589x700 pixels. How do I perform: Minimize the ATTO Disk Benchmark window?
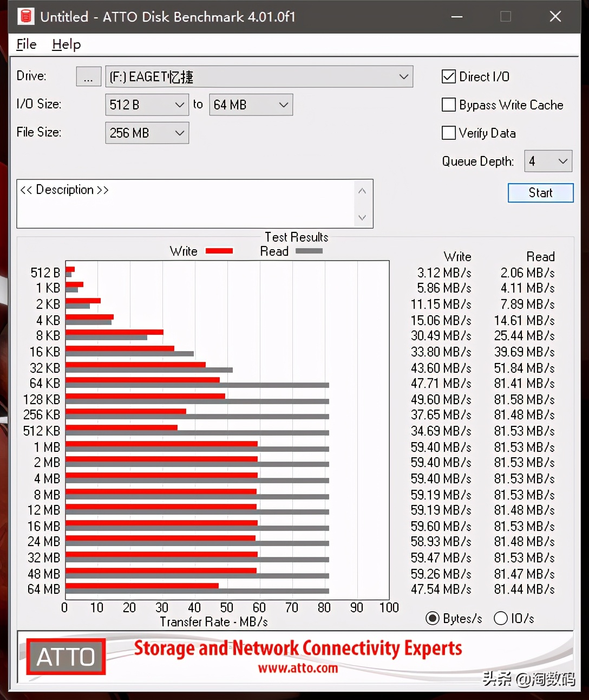click(457, 16)
